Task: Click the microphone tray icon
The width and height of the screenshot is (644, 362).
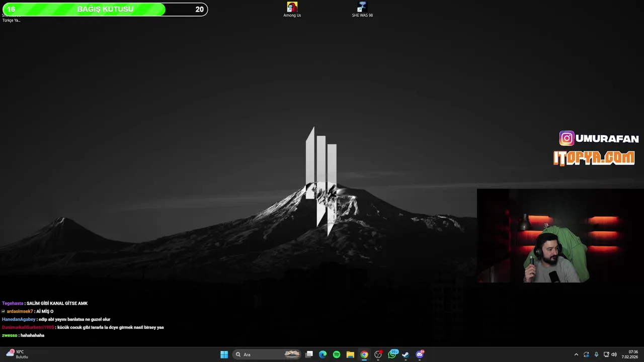Action: (x=596, y=354)
